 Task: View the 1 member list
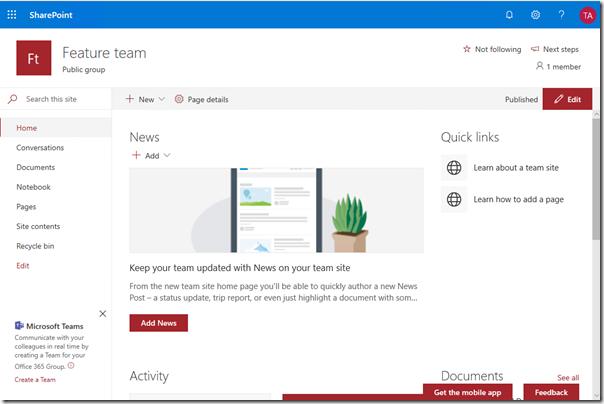(x=558, y=67)
